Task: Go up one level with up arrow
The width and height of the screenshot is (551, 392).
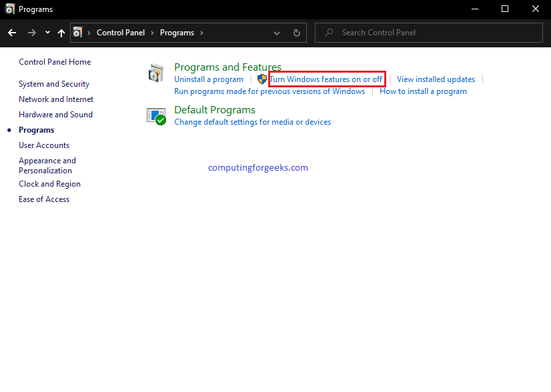Action: pos(61,33)
